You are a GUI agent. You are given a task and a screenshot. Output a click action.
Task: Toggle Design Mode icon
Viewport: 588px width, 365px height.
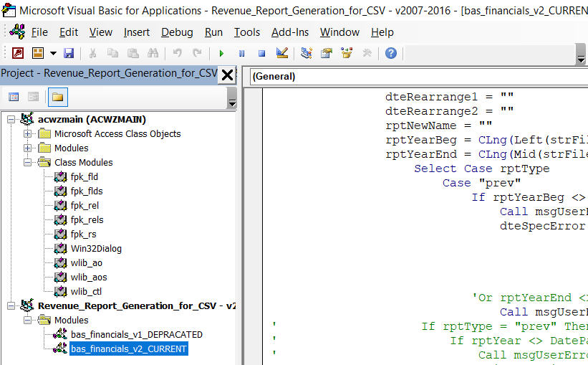pos(281,53)
